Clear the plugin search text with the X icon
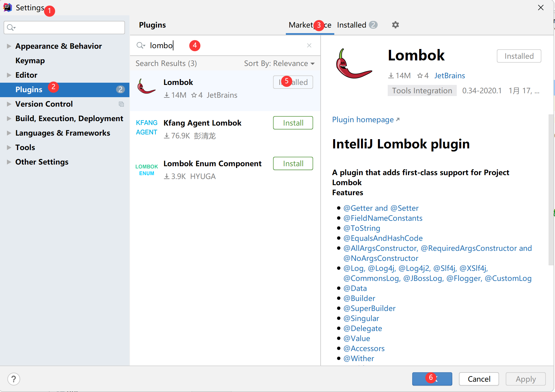Image resolution: width=555 pixels, height=392 pixels. pos(309,45)
